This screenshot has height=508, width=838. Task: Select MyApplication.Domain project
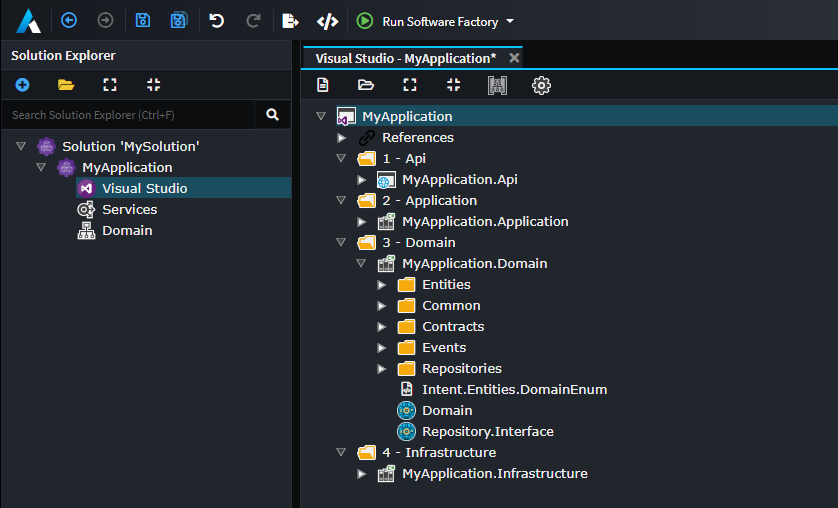point(475,263)
